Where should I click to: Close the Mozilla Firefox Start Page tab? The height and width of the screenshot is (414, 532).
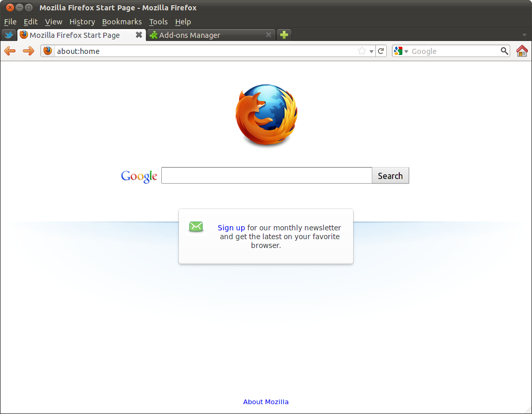point(139,35)
